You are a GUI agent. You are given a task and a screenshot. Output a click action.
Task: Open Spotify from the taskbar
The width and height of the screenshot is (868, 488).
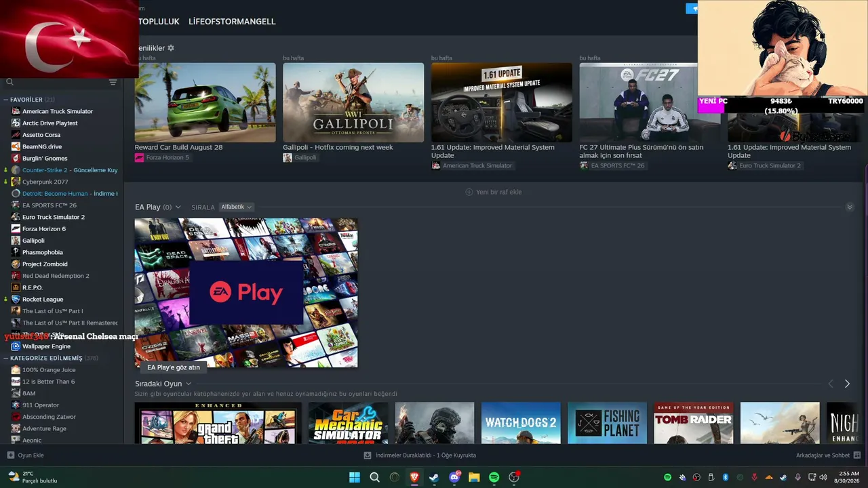pos(494,477)
